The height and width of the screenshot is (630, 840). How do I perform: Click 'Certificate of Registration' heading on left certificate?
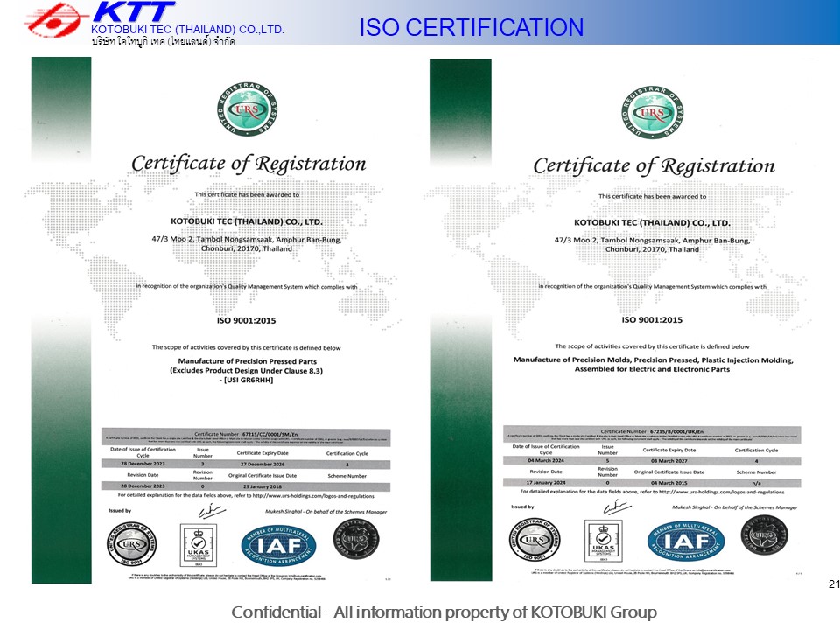[x=248, y=164]
